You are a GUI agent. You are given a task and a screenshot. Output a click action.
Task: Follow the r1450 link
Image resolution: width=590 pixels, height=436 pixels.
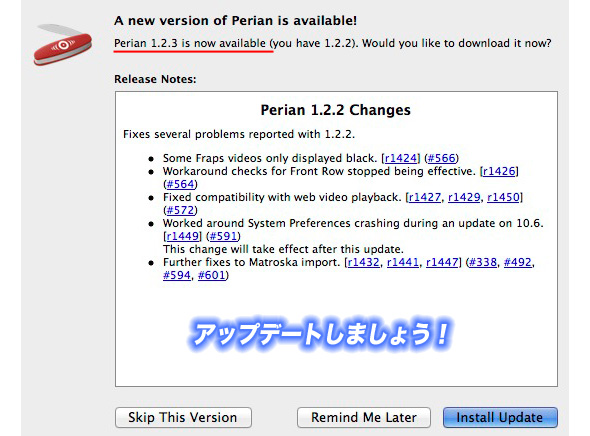tap(503, 197)
